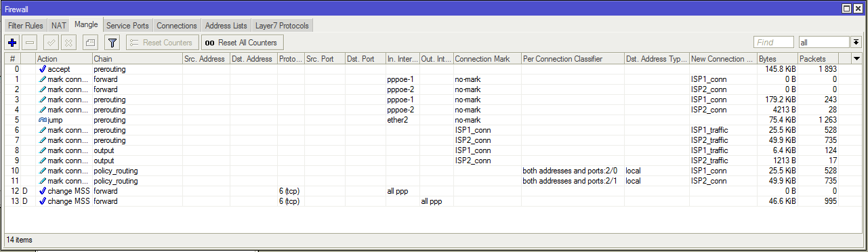
Task: Open the filter funnel icon
Action: (112, 43)
